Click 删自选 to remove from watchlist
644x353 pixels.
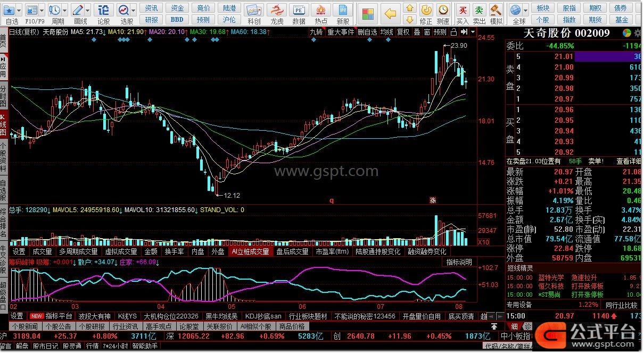coord(367,32)
